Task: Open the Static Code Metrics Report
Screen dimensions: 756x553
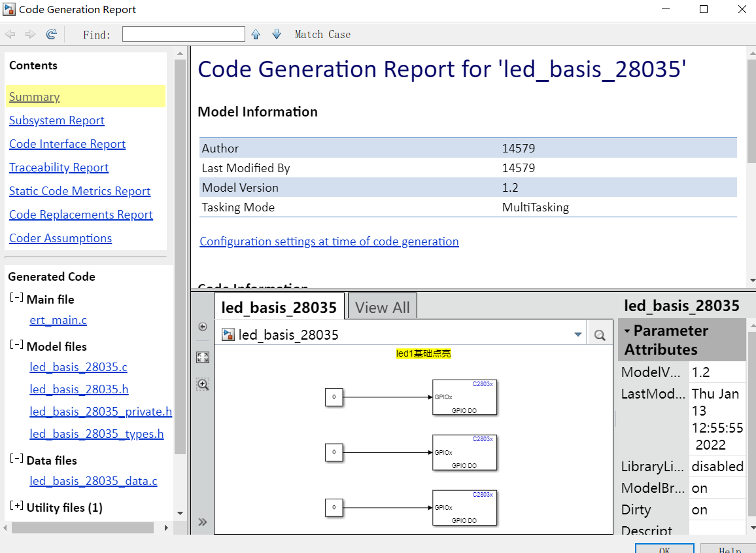Action: click(80, 191)
